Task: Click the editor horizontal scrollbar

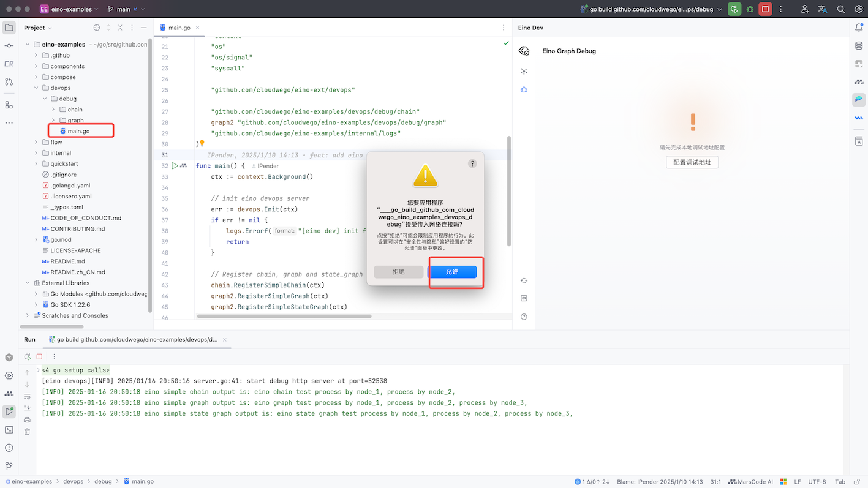Action: pos(284,317)
